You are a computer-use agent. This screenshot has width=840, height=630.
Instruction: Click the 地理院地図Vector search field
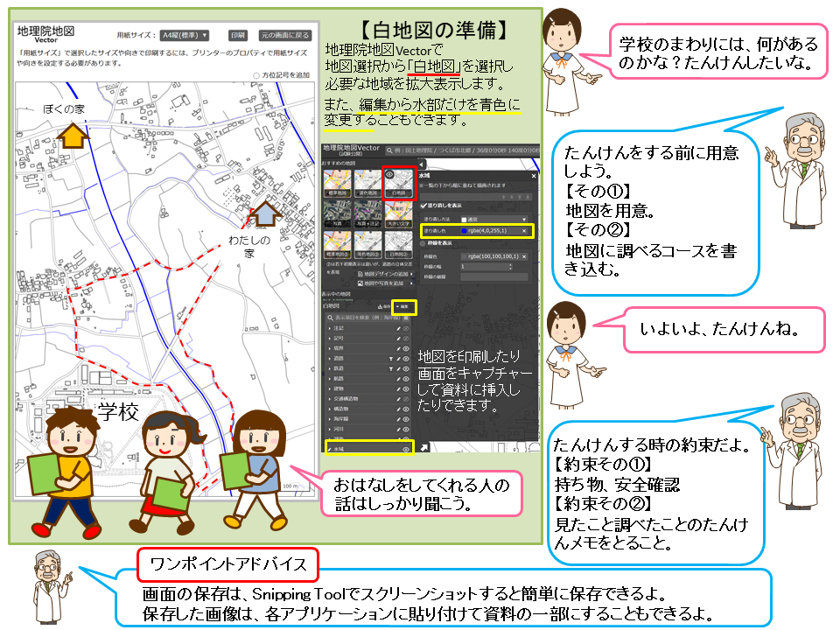click(462, 150)
